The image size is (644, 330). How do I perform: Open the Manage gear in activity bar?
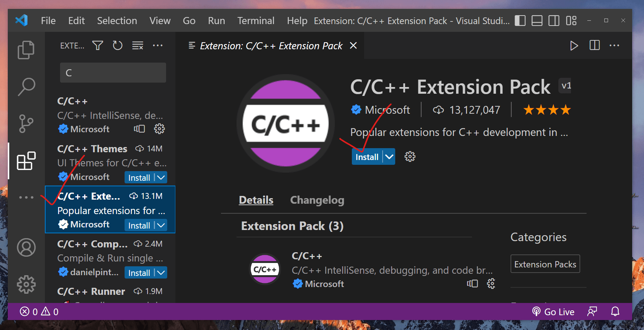(x=26, y=284)
